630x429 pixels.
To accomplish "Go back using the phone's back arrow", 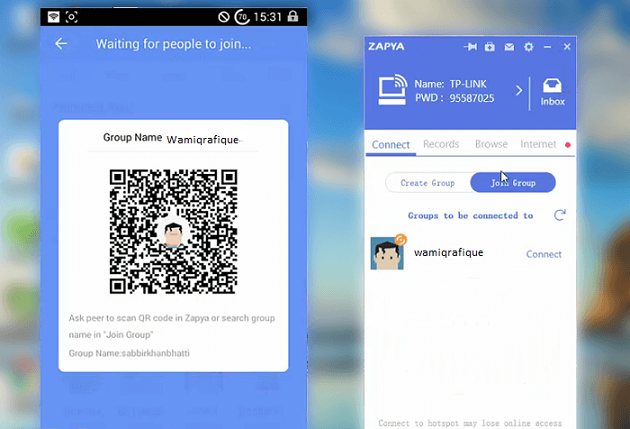I will pos(61,43).
